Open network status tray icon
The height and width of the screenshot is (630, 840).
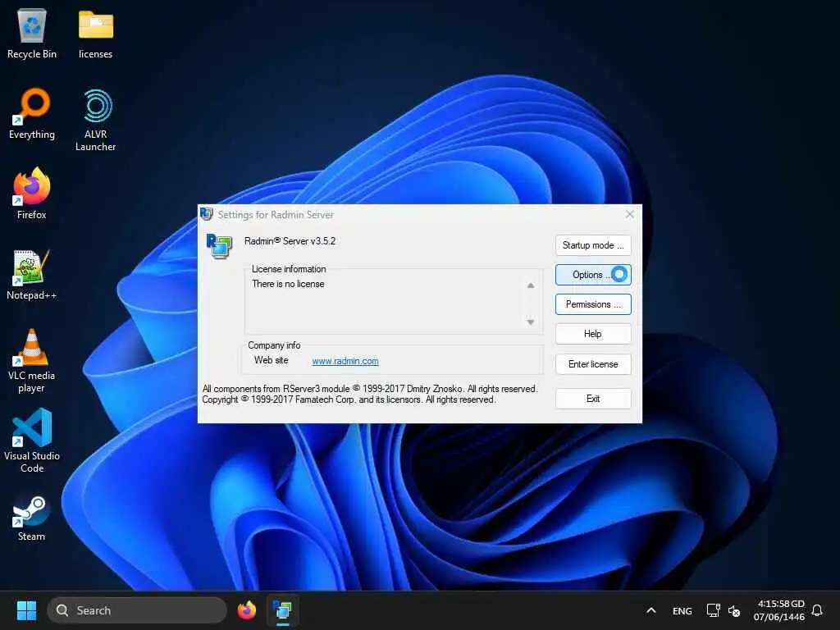(x=713, y=610)
